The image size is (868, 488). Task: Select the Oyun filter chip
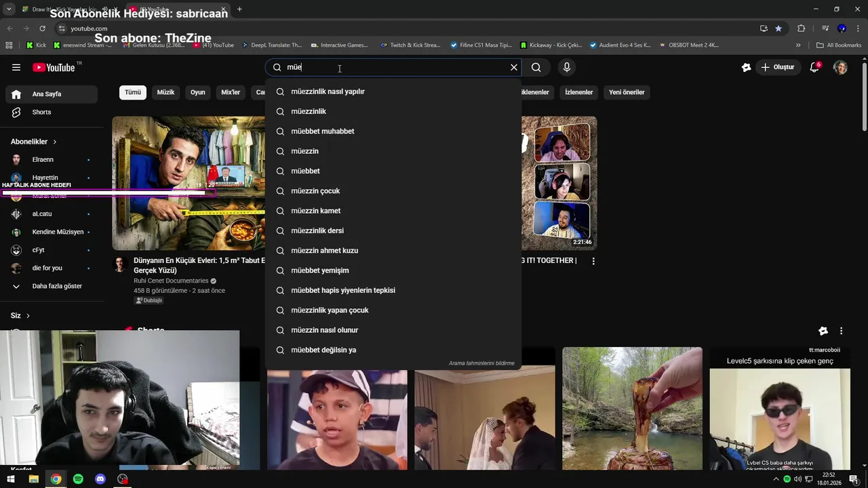pos(197,92)
